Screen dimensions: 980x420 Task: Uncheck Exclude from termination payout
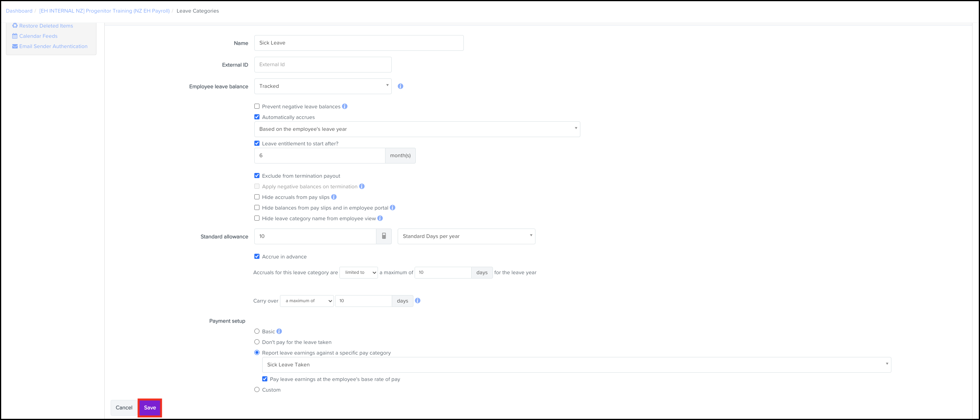click(257, 176)
